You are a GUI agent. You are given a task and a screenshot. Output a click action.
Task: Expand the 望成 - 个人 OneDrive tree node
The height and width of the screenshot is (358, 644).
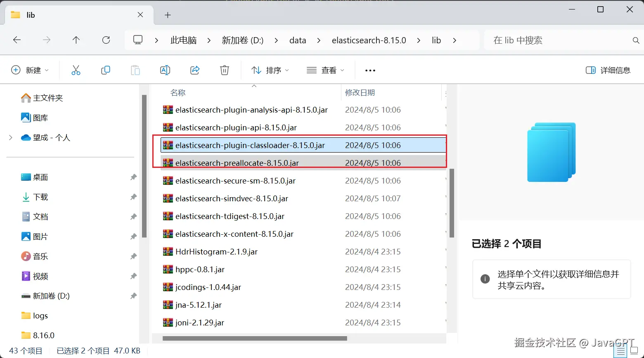[x=11, y=137]
